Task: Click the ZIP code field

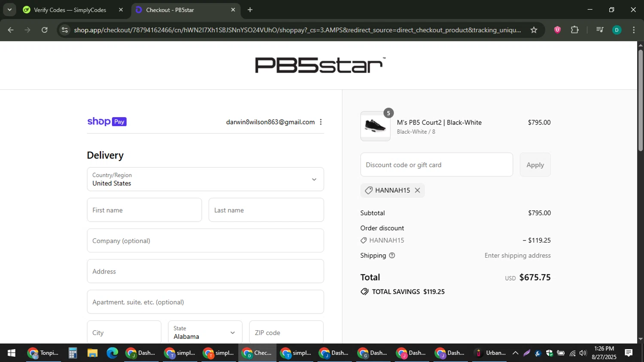Action: pos(286,332)
